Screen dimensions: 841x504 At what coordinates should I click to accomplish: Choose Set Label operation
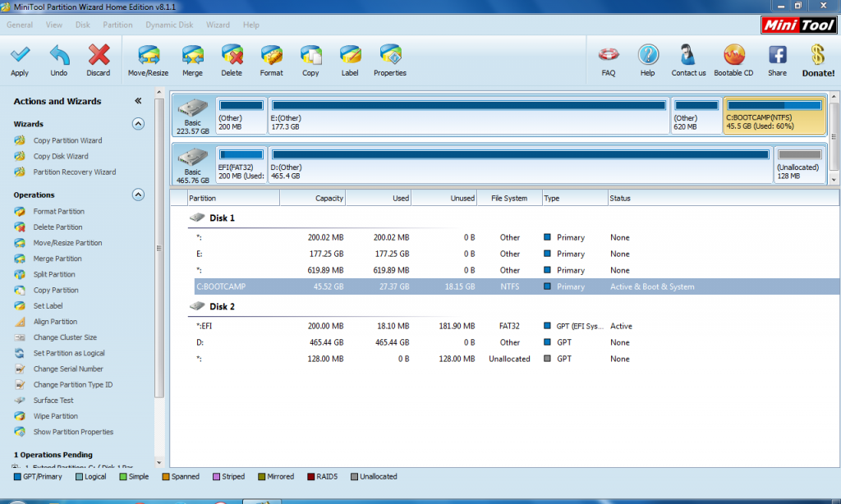48,305
